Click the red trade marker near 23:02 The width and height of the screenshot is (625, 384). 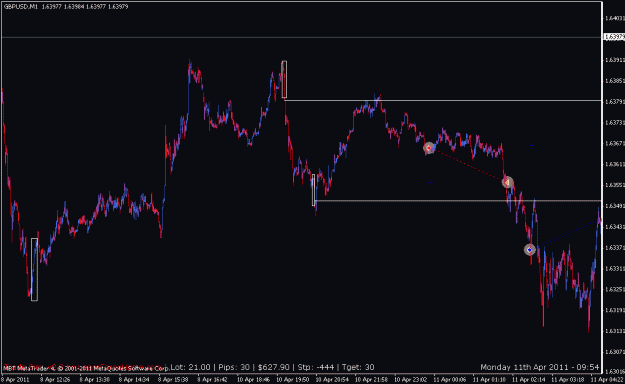click(429, 148)
